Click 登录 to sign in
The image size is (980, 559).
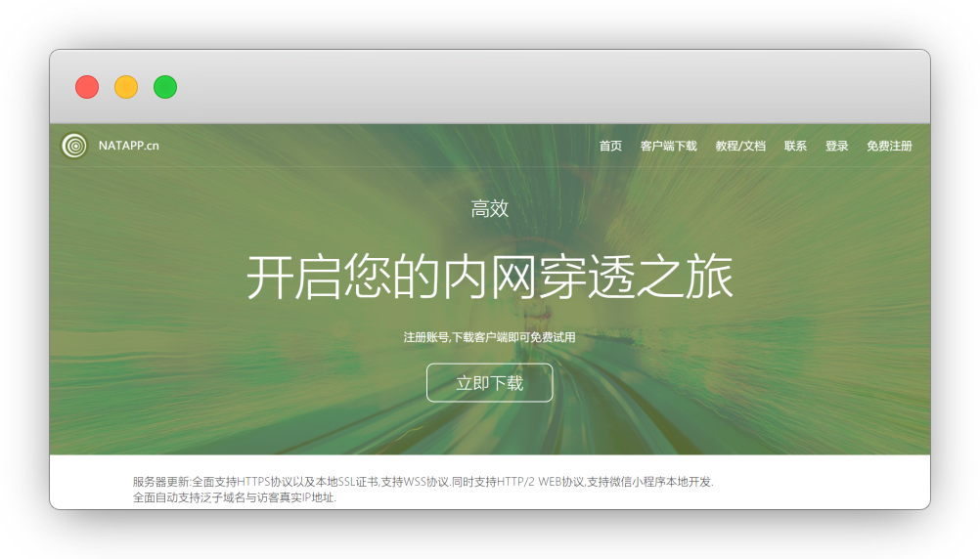tap(836, 146)
